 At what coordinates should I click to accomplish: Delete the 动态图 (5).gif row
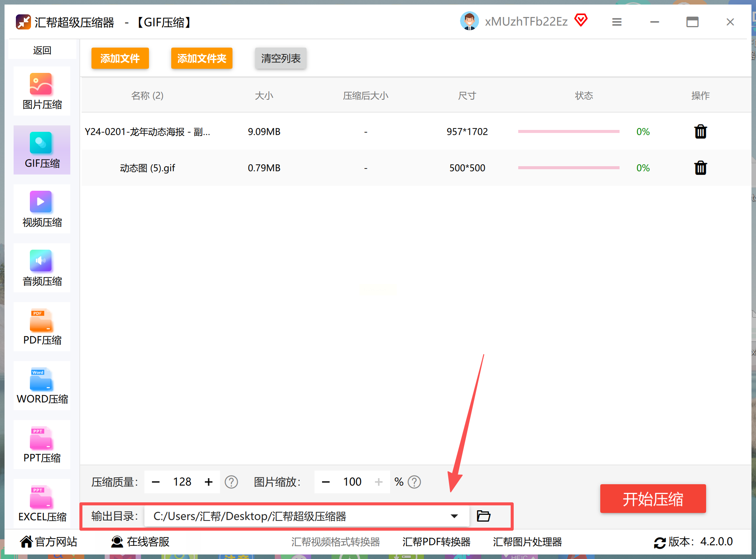pyautogui.click(x=700, y=168)
